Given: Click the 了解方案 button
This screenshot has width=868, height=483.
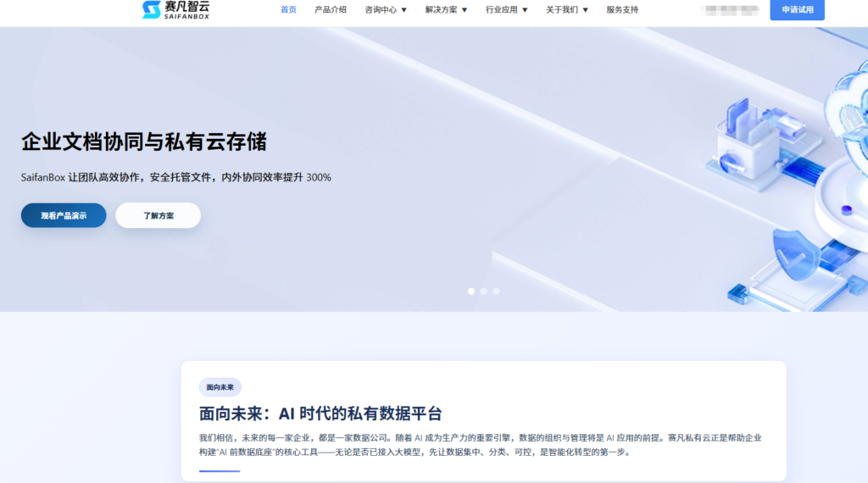Looking at the screenshot, I should tap(159, 215).
